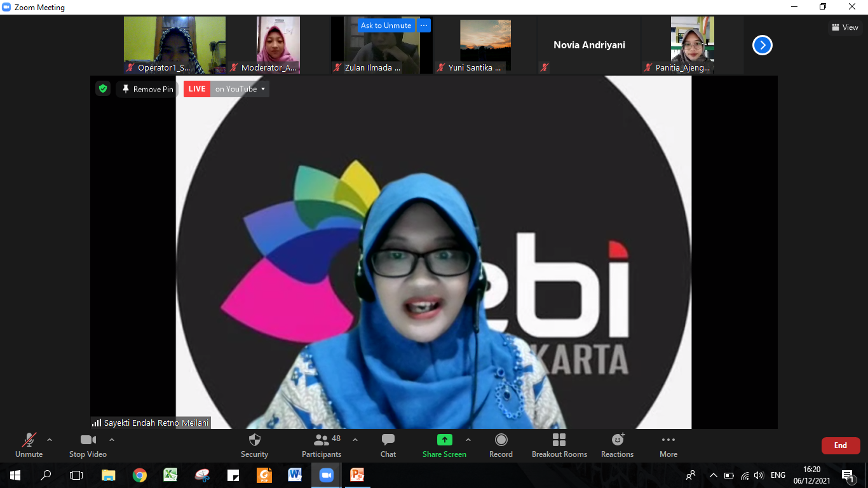
Task: Click the green Share Screen icon
Action: coord(445,440)
